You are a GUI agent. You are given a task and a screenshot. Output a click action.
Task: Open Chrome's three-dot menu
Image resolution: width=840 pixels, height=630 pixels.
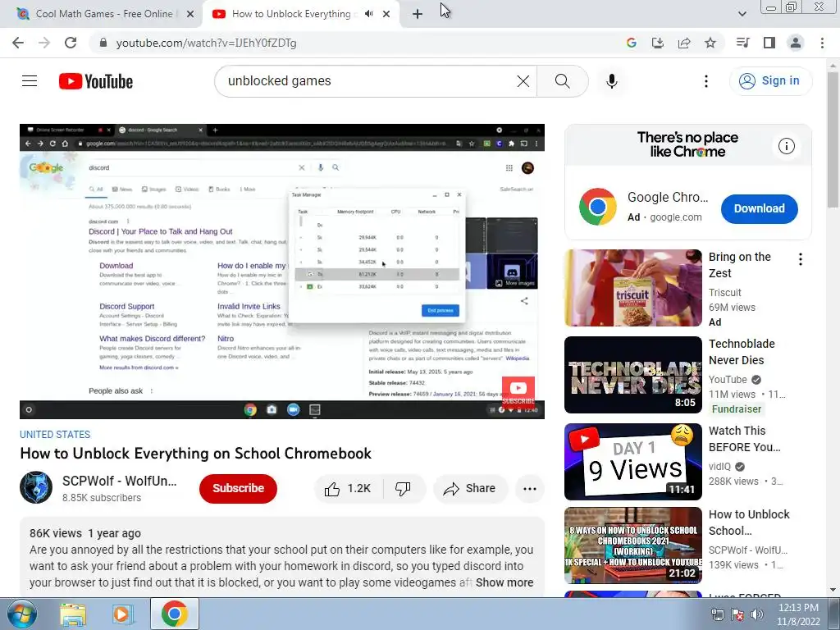coord(822,43)
